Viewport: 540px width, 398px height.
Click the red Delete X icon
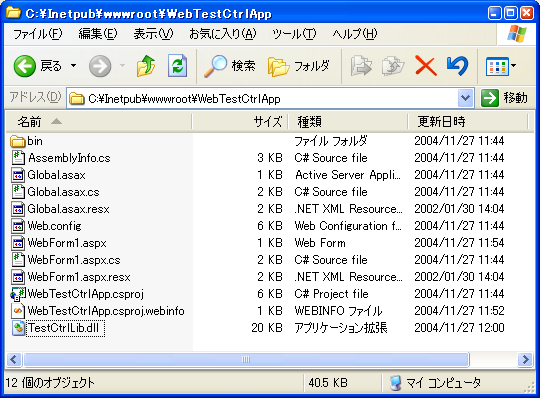(426, 66)
